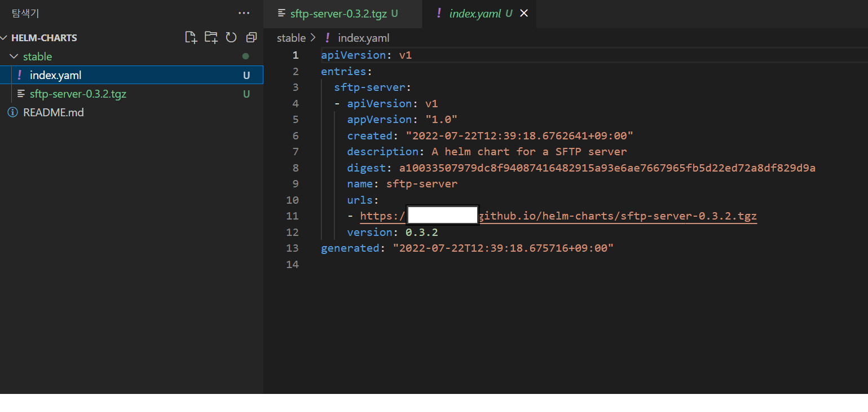Screen dimensions: 868x412
Task: Click the version value 0.3.2
Action: coord(422,233)
